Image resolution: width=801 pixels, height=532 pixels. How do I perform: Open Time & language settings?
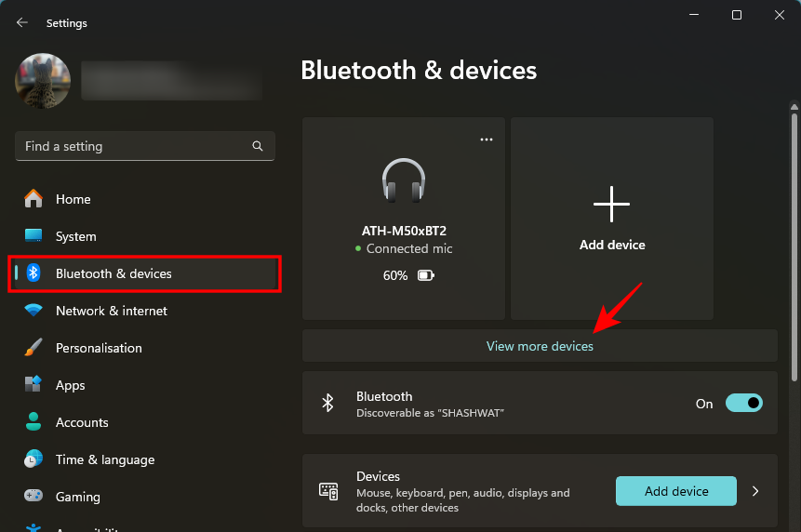[x=145, y=460]
